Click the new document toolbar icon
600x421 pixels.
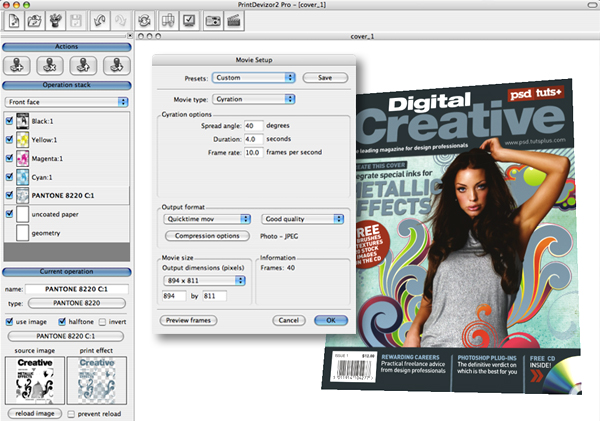tap(14, 21)
